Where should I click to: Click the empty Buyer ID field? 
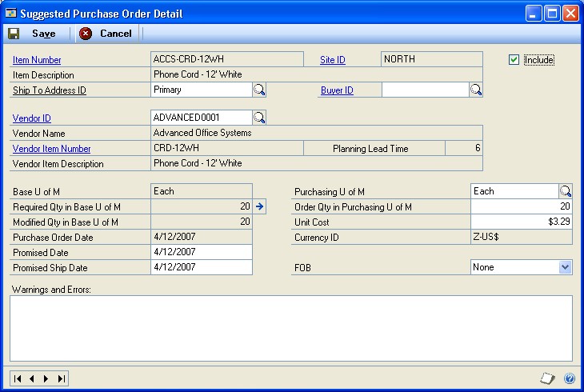426,90
